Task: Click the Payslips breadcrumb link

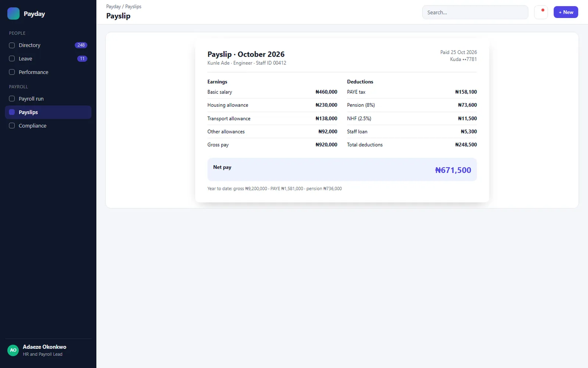Action: coord(133,7)
